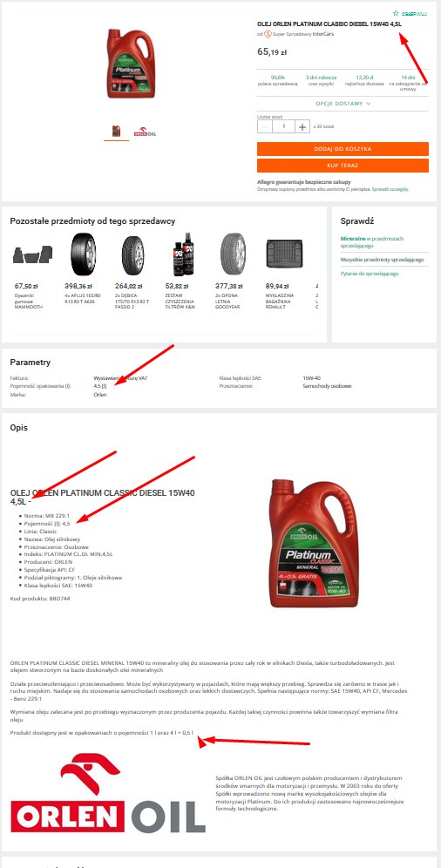
Task: Open Pytanie do sprzedającego link
Action: pos(370,274)
